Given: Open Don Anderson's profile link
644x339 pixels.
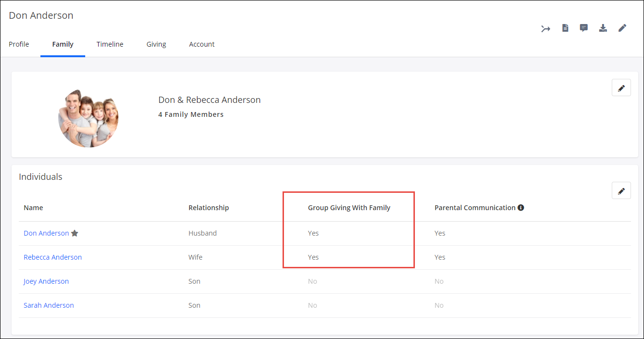Looking at the screenshot, I should [46, 233].
